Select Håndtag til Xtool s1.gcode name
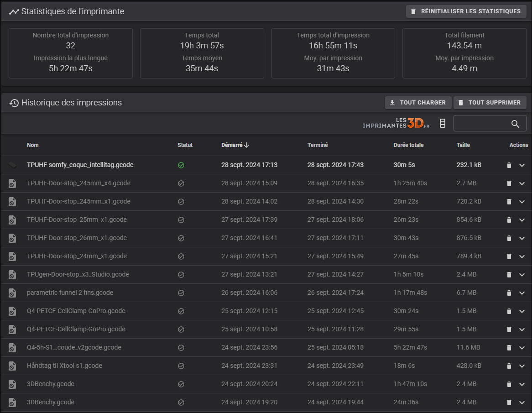The width and height of the screenshot is (532, 413). (64, 366)
